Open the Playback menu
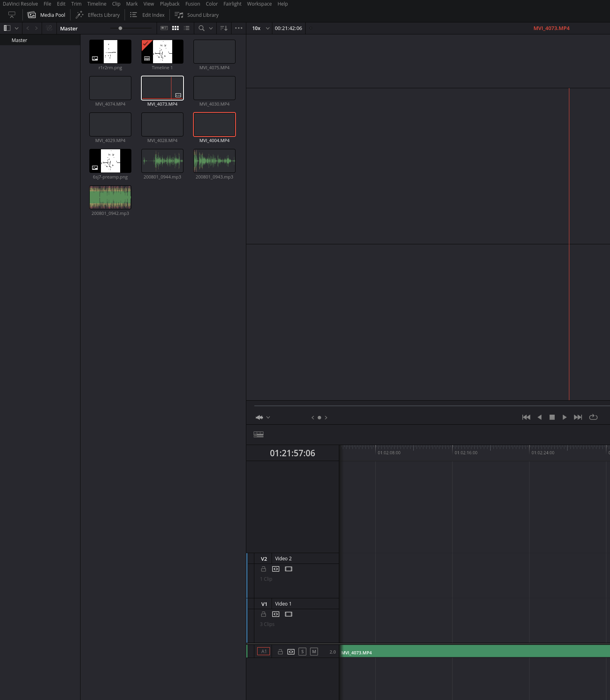610x700 pixels. [x=169, y=4]
